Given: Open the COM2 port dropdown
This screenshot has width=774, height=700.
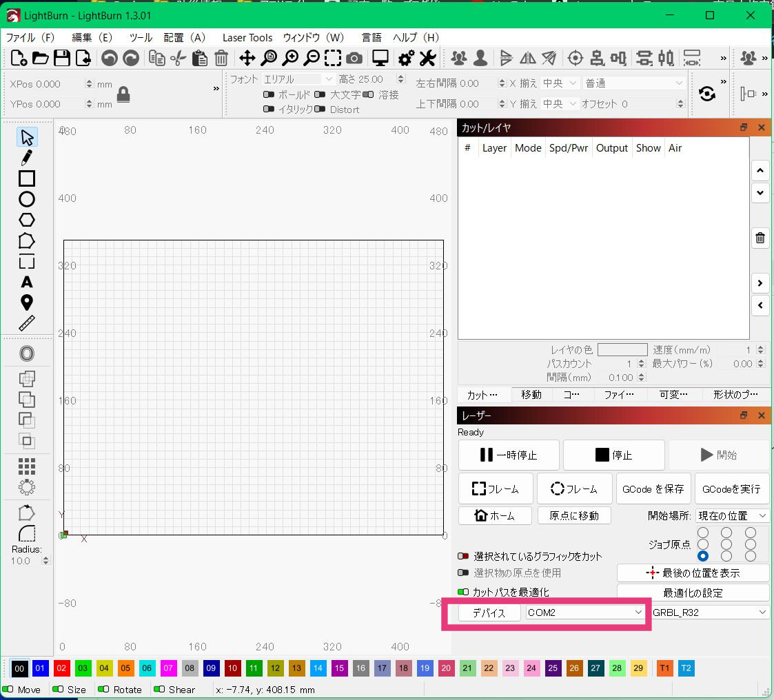Looking at the screenshot, I should (585, 612).
